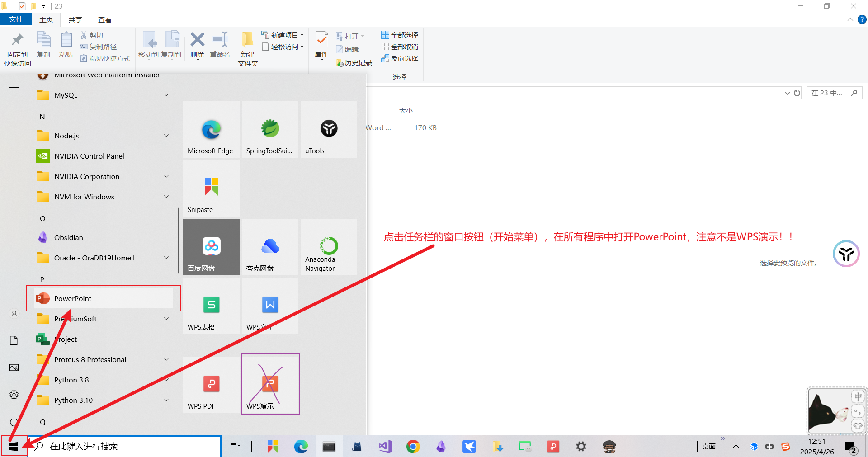The image size is (868, 457).
Task: Open the address bar history dropdown
Action: [788, 93]
